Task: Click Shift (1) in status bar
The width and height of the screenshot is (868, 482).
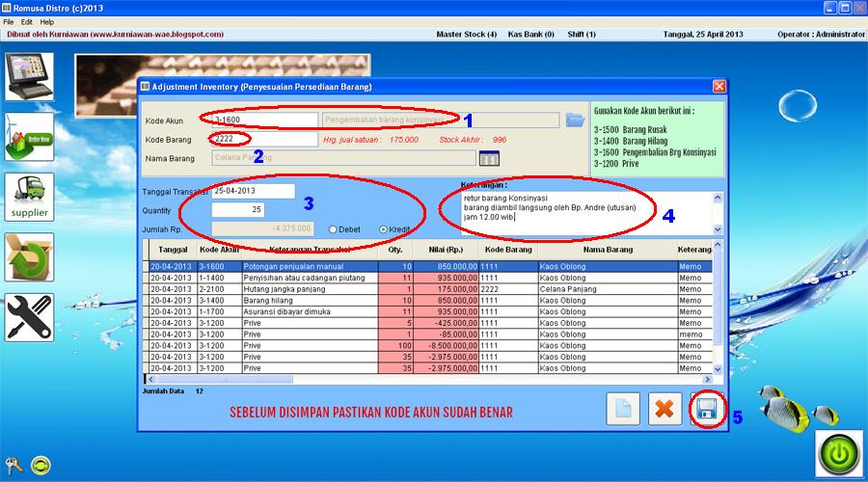Action: (582, 35)
